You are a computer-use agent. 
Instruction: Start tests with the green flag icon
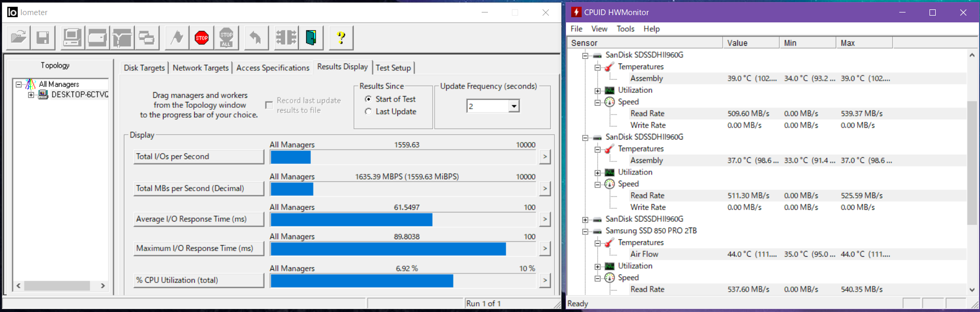177,38
